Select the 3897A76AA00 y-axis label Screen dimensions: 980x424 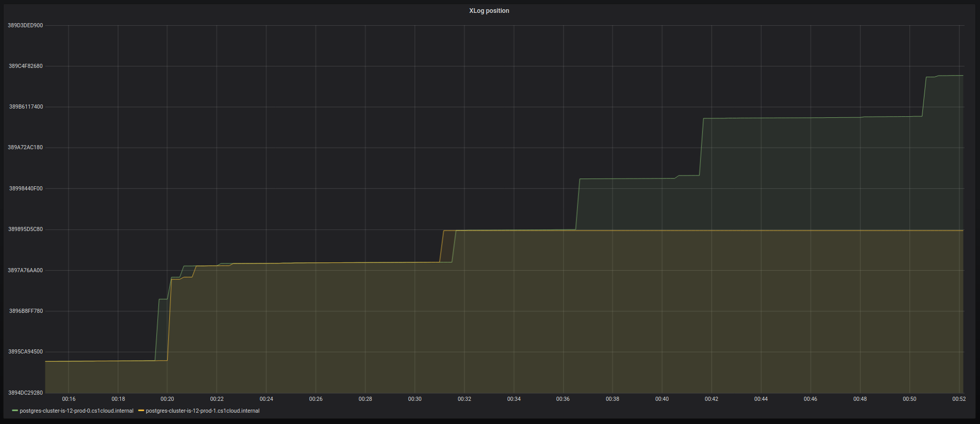(x=26, y=270)
